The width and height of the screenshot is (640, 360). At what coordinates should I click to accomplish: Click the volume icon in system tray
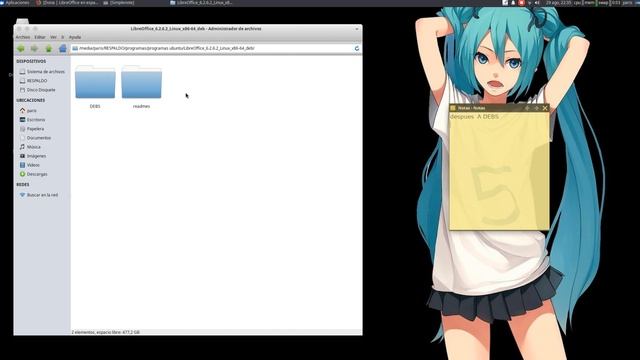pyautogui.click(x=537, y=2)
